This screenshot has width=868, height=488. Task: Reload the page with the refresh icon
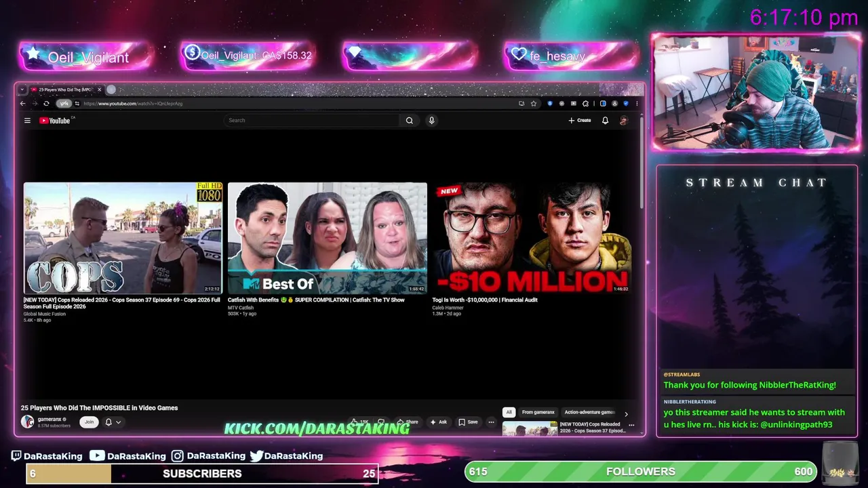pos(46,104)
